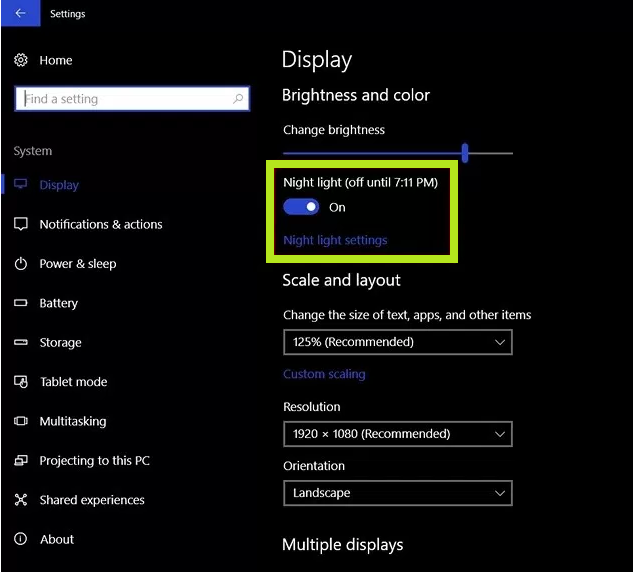Open Home in the settings sidebar
Image resolution: width=633 pixels, height=574 pixels.
tap(56, 60)
